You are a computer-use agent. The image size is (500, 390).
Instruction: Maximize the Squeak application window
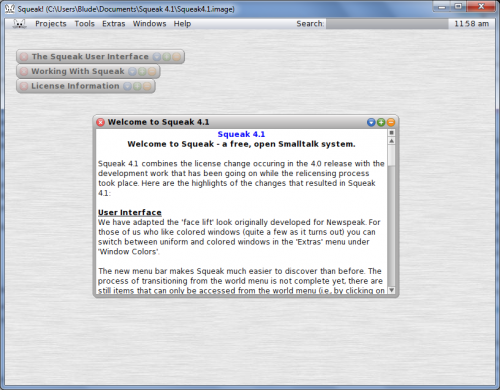tap(459, 6)
